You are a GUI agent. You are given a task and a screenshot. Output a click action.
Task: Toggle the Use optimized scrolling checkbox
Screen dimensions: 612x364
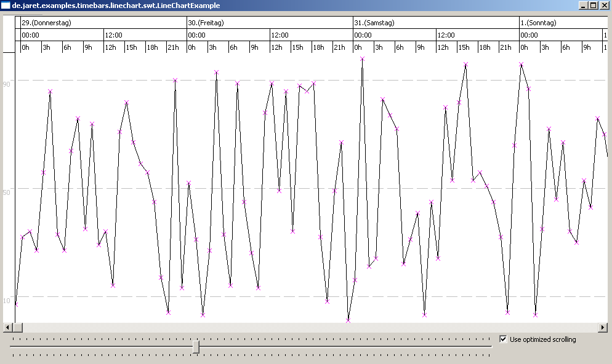[x=504, y=339]
